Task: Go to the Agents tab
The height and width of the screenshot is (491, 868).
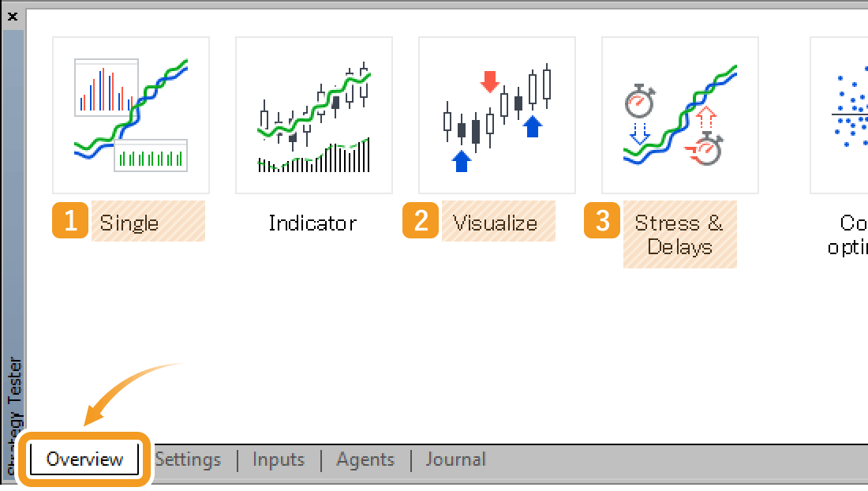Action: click(365, 459)
